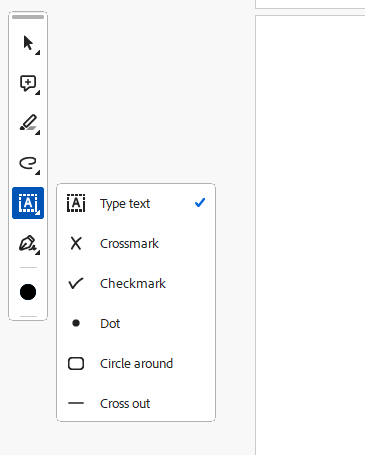Open the black color picker circle
Screen dimensions: 365x455
pos(28,292)
